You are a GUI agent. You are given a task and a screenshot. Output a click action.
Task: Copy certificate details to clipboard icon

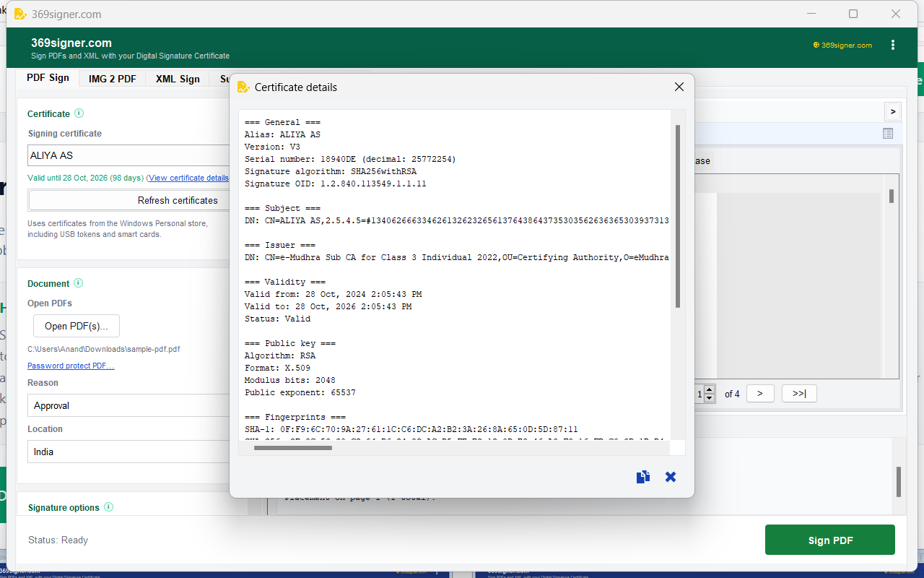click(x=643, y=477)
